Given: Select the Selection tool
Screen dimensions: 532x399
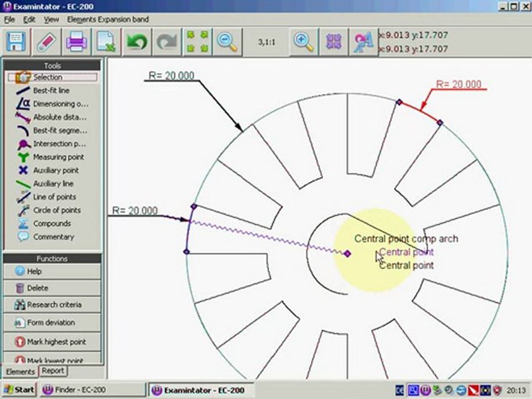Looking at the screenshot, I should 53,78.
